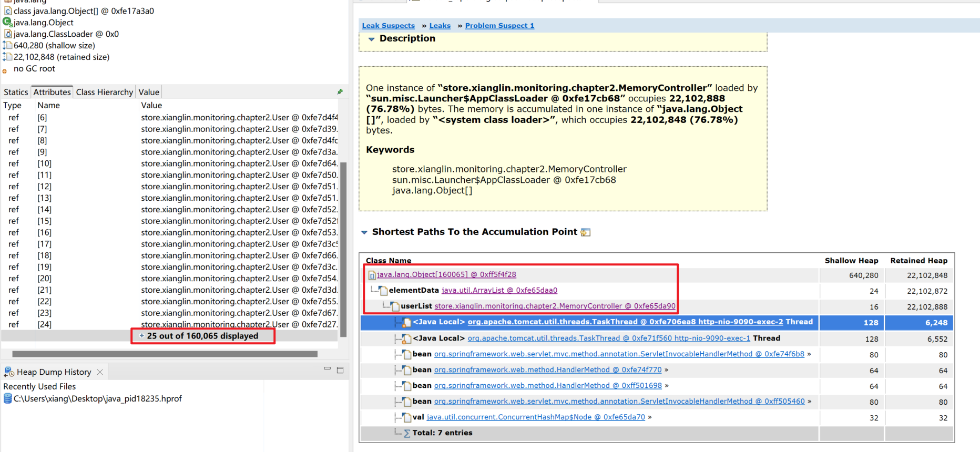Click the heap dump database icon for java_pid18235.hprof

pyautogui.click(x=7, y=398)
